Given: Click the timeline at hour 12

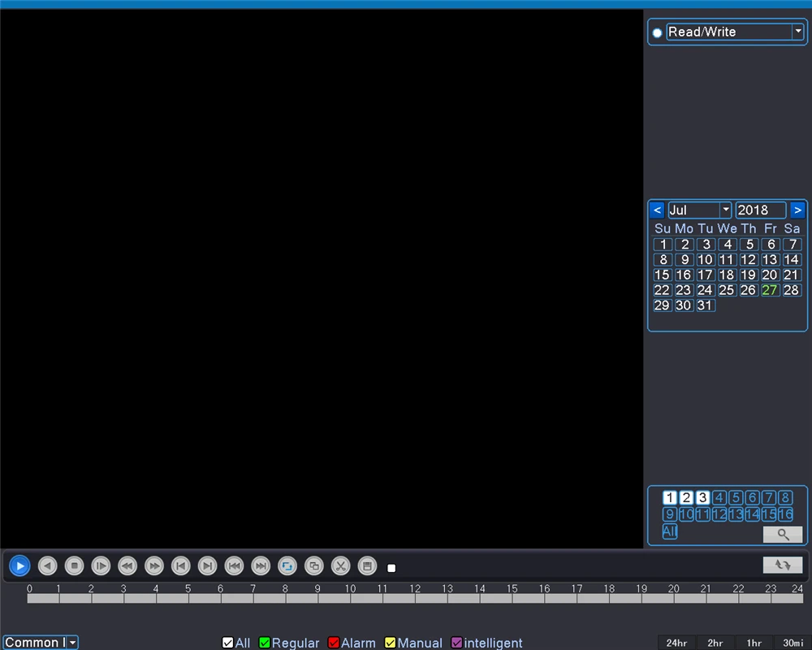Looking at the screenshot, I should coord(415,599).
